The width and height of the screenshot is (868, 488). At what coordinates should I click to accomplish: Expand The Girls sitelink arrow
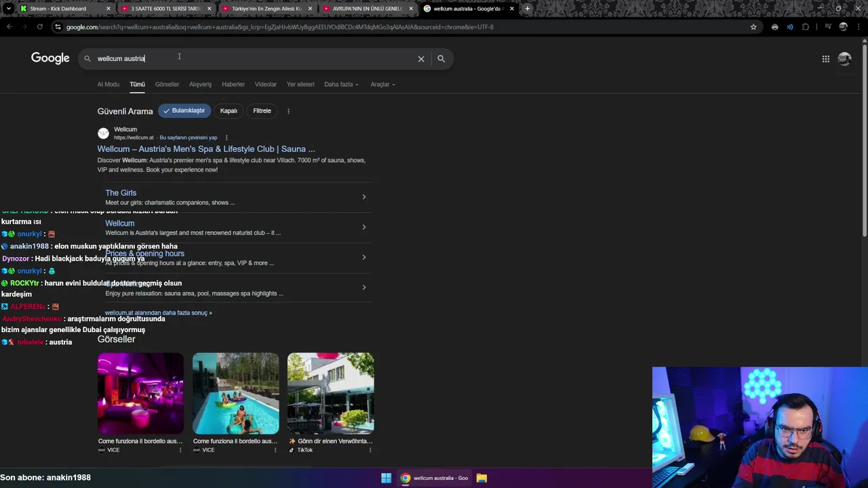tap(363, 197)
